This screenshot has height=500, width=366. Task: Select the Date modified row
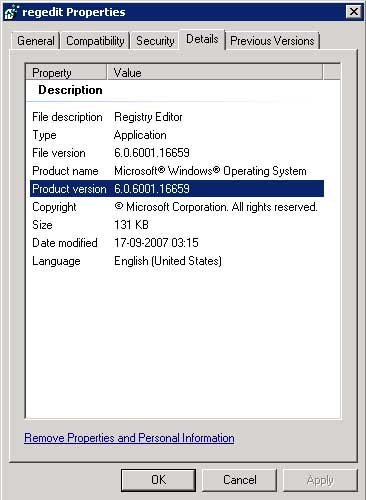[x=177, y=243]
